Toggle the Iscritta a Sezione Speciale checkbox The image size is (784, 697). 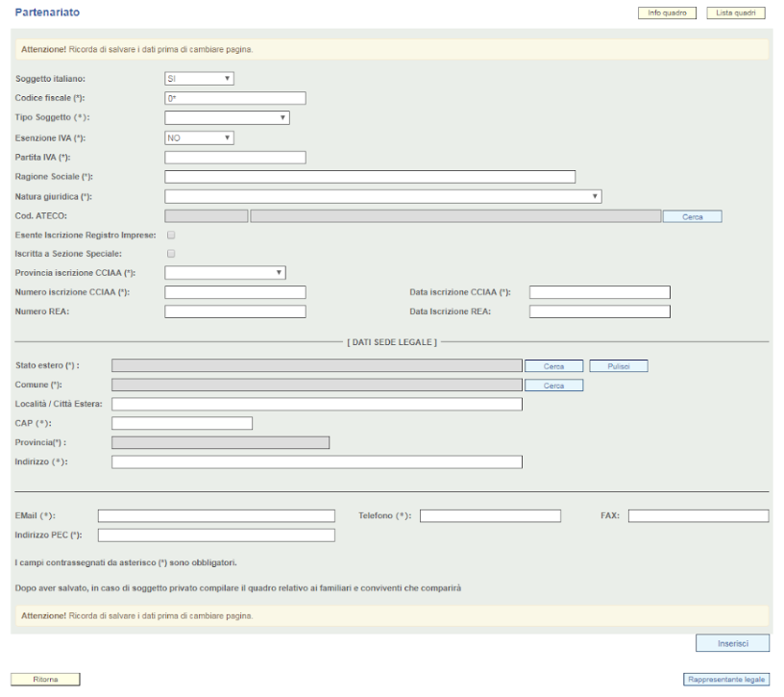coord(171,254)
